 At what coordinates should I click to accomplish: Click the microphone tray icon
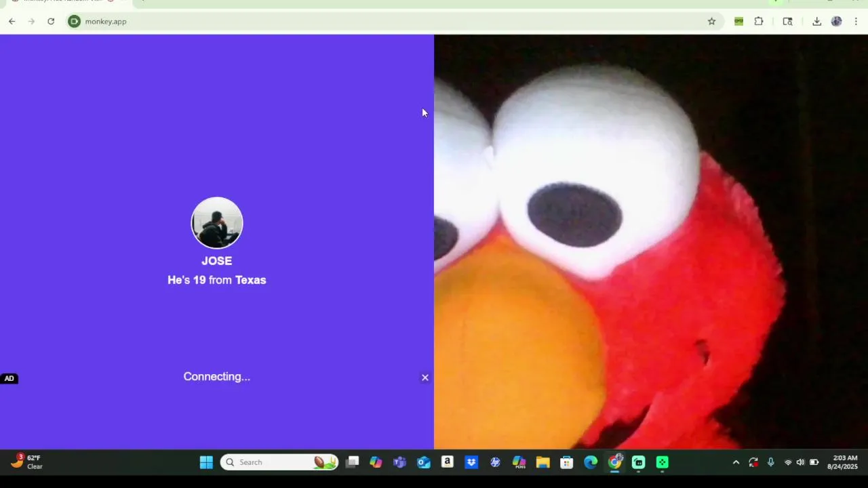pyautogui.click(x=771, y=462)
